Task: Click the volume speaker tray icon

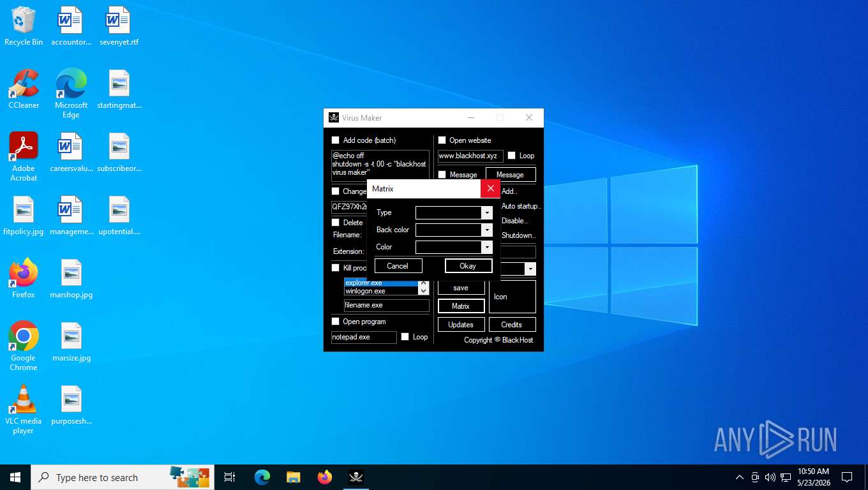Action: 770,477
